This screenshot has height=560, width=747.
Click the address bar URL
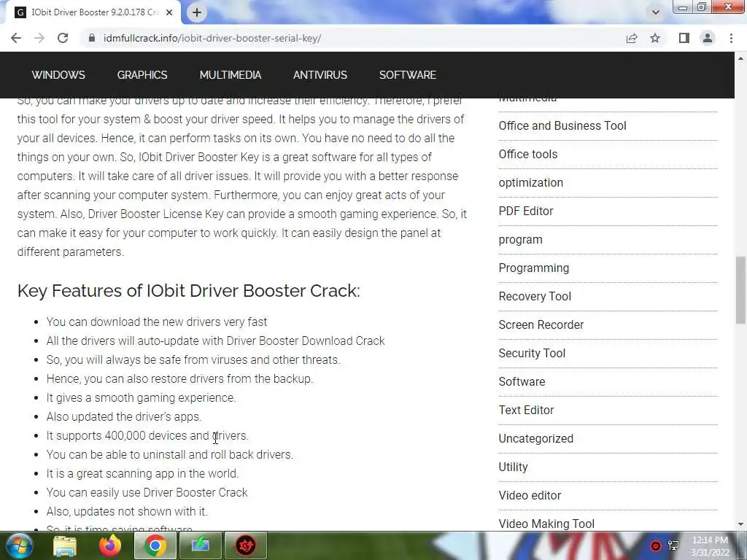212,38
